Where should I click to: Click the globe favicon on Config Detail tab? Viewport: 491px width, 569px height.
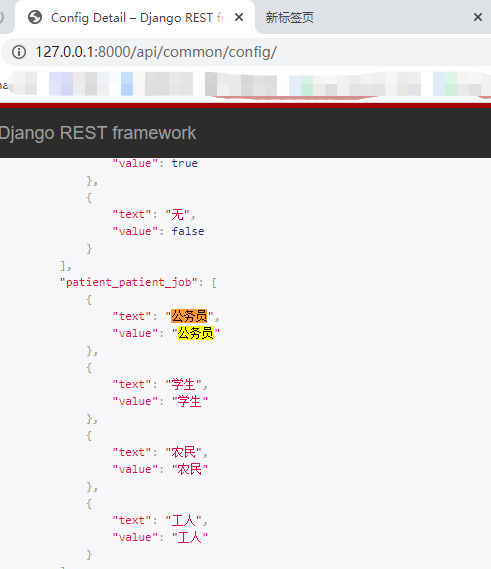point(35,17)
